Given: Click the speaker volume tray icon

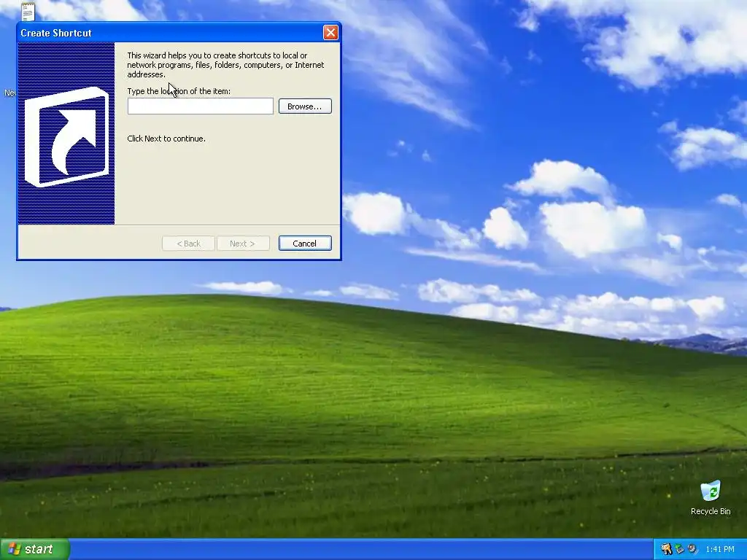Looking at the screenshot, I should click(x=692, y=549).
